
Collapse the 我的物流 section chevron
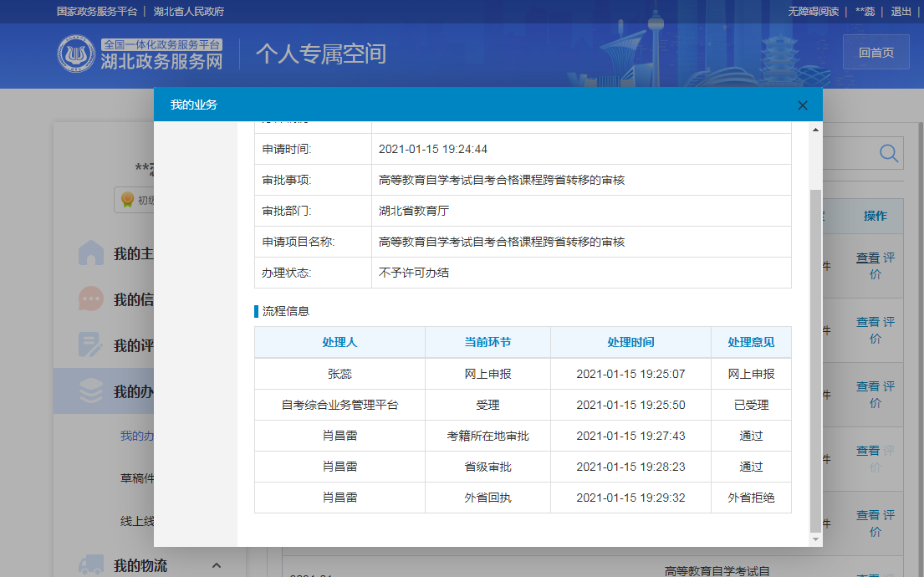pyautogui.click(x=216, y=565)
